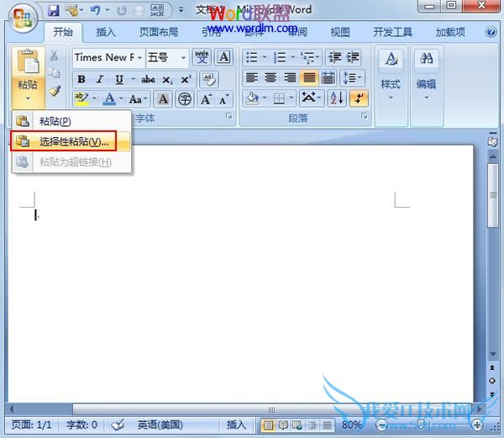Click 英语(美国) language indicator
Image resolution: width=504 pixels, height=438 pixels.
coord(160,425)
